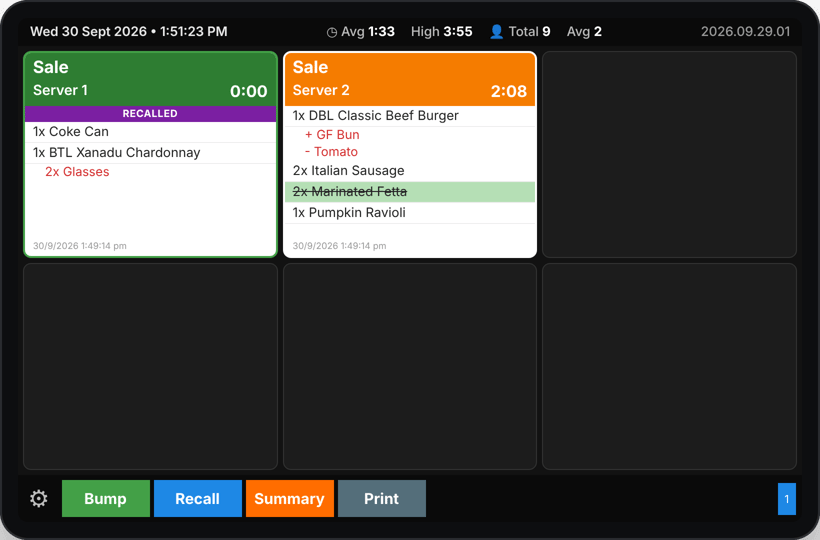The image size is (820, 540).
Task: Click the blue Recall button
Action: (x=198, y=499)
